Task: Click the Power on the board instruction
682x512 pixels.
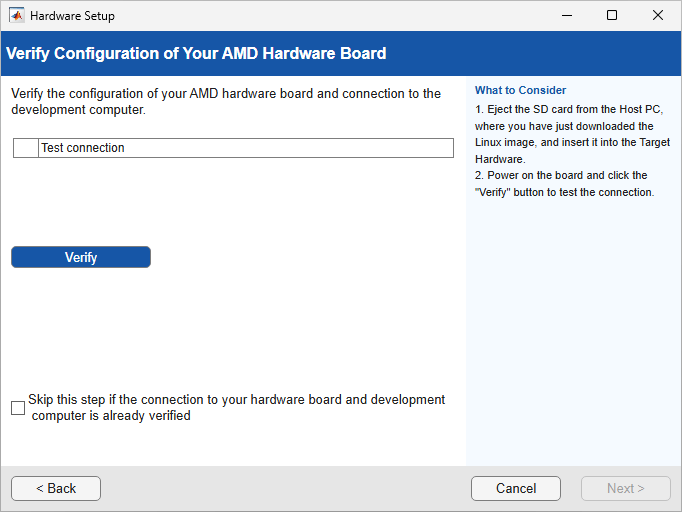Action: pos(564,184)
